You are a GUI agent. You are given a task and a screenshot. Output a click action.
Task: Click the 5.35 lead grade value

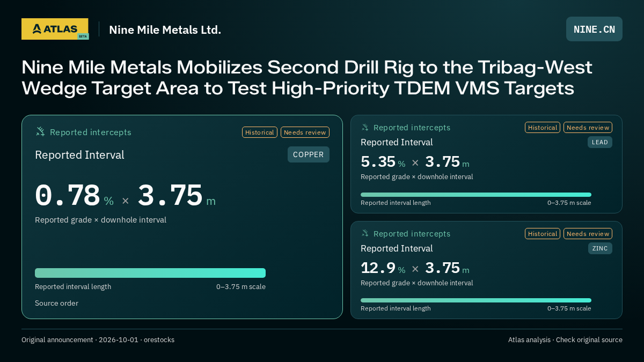tap(378, 162)
